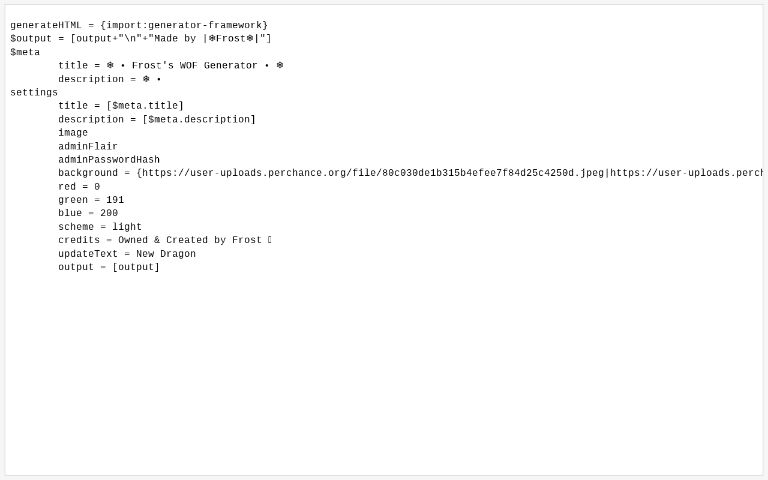Viewport: 768px width, 480px height.
Task: Click the green = 191 line
Action: pos(91,199)
